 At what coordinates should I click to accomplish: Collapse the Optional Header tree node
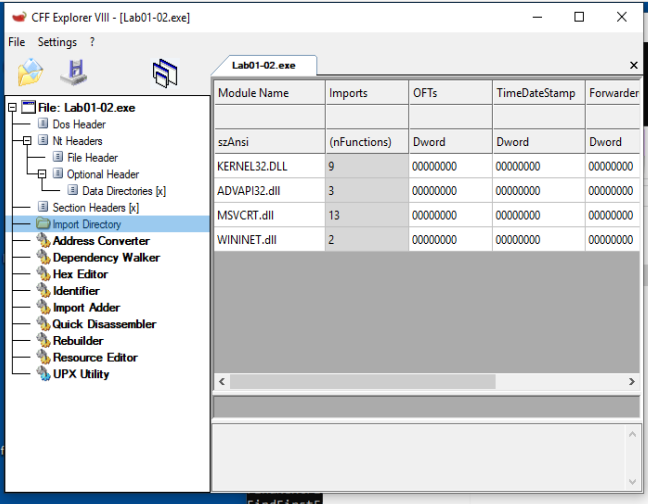(42, 174)
